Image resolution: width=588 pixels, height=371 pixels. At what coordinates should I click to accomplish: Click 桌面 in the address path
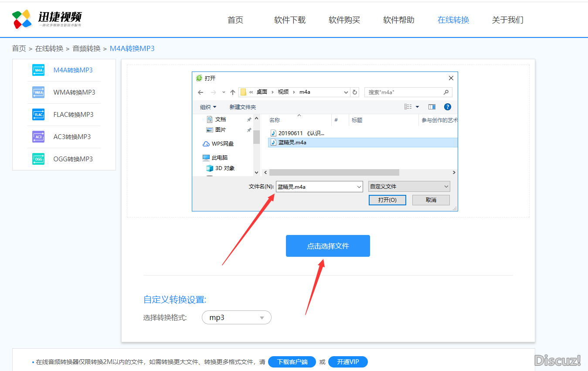pyautogui.click(x=262, y=92)
